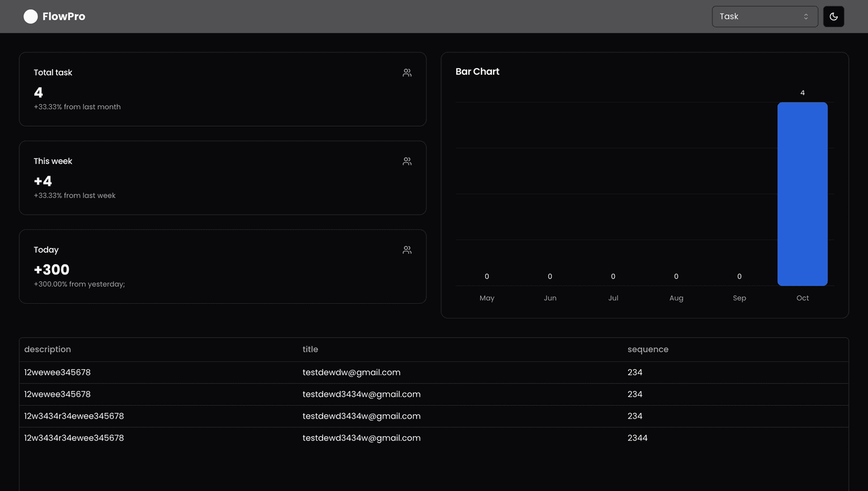
Task: Click the testdewdw@gmail.com cell
Action: (351, 372)
